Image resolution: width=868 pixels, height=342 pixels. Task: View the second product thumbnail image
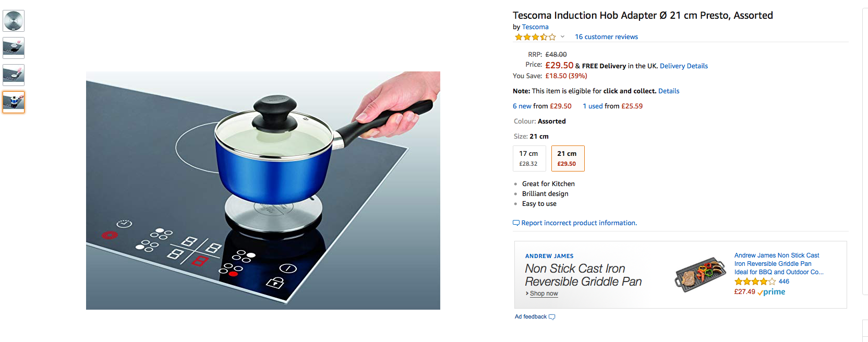tap(14, 48)
